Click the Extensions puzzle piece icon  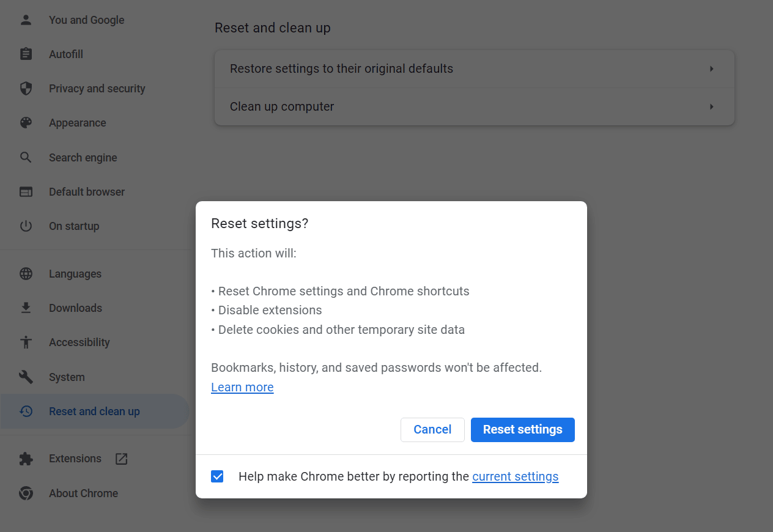point(26,458)
